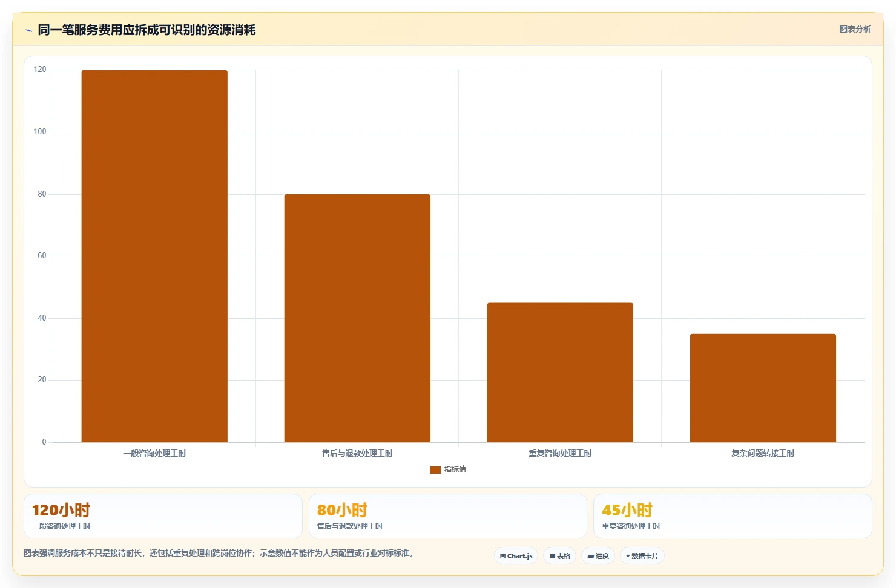Click the title 同一笔服务费用应拆成可识别的资源消耗
896x588 pixels.
pyautogui.click(x=147, y=30)
